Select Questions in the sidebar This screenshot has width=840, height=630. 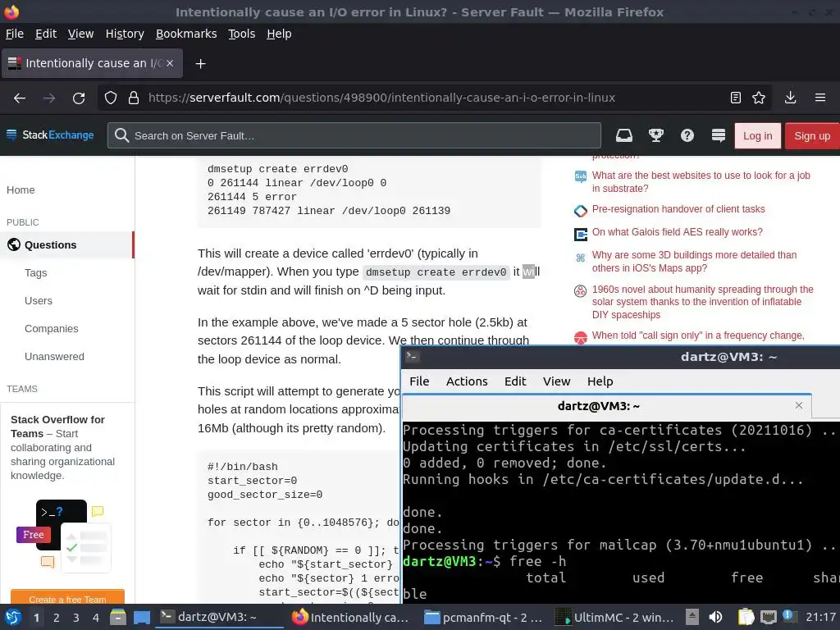[x=67, y=244]
